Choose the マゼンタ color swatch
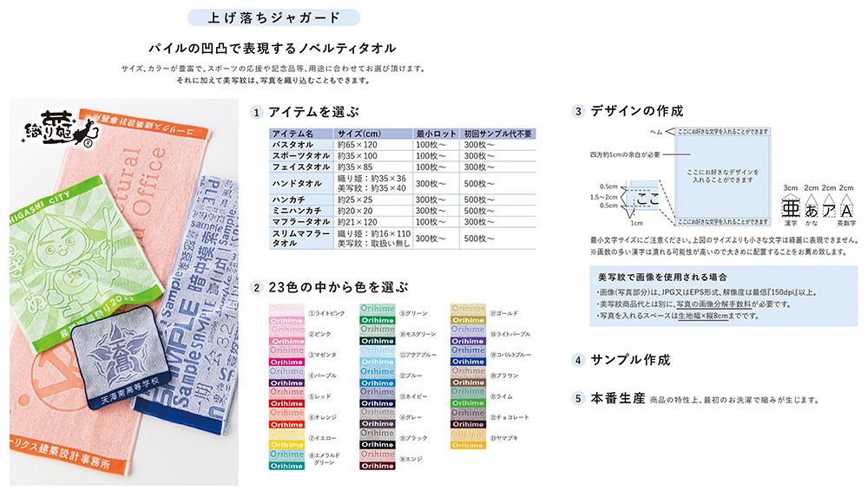Screen dimensions: 868x497 coord(286,357)
